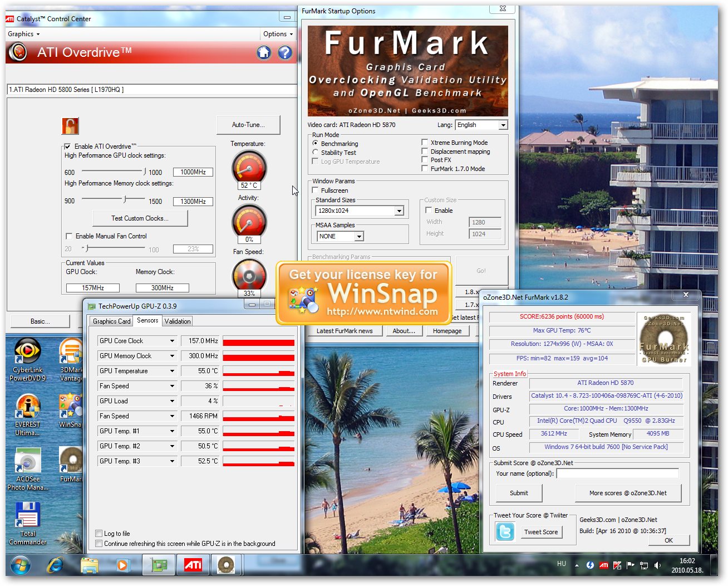This screenshot has width=728, height=586.
Task: Enable Manual Fan Control checkbox
Action: pyautogui.click(x=69, y=236)
